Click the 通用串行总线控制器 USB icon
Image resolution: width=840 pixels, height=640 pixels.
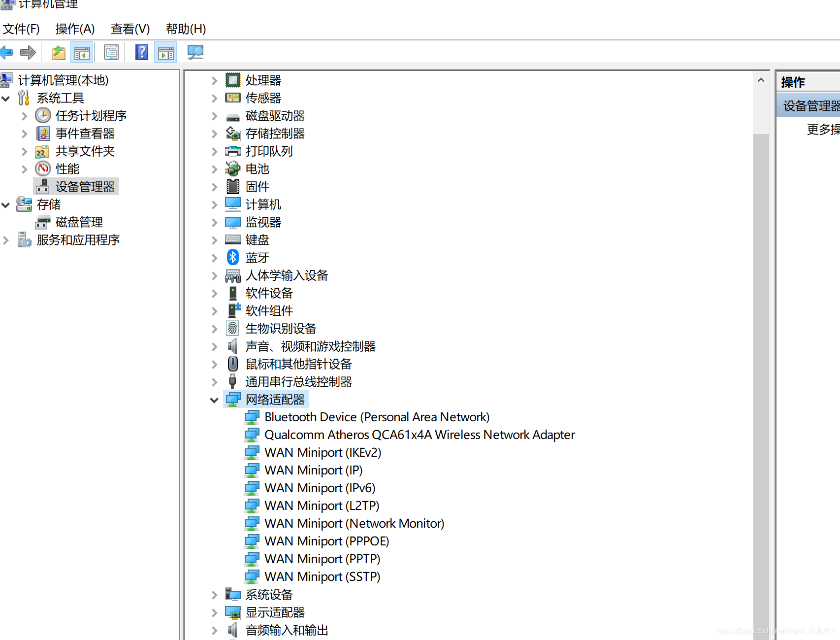coord(233,381)
